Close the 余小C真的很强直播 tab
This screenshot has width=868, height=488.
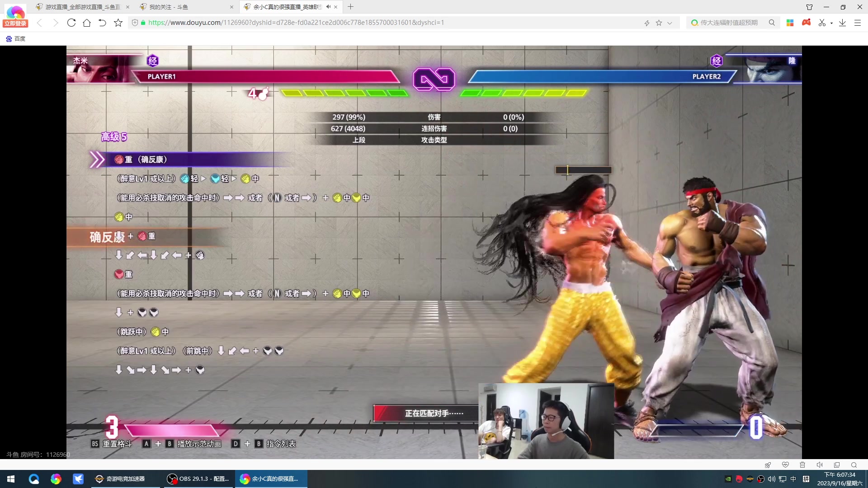pos(335,7)
